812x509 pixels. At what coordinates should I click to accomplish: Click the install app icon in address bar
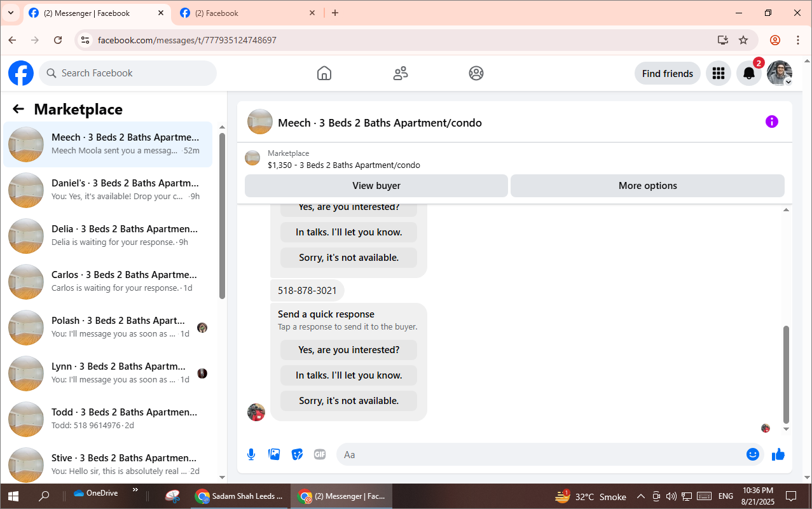(x=722, y=40)
